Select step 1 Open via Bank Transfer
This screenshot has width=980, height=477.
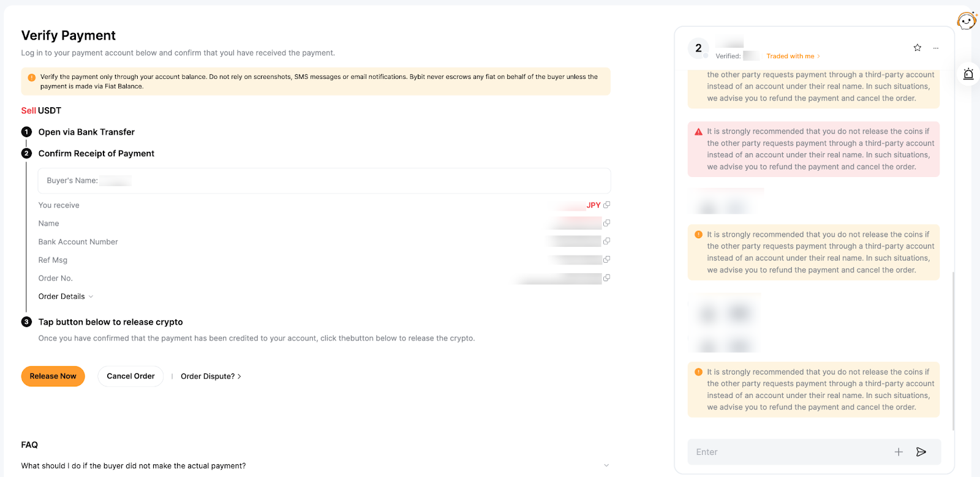(86, 132)
